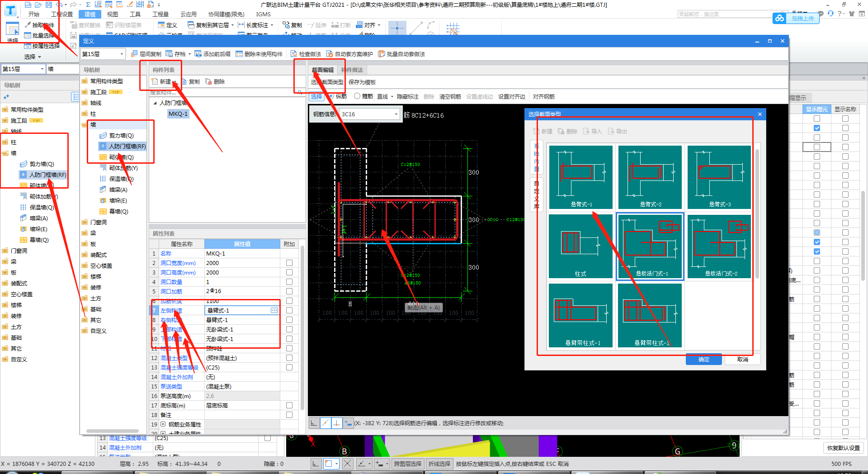Click the open folder icon in quick access toolbar

tap(38, 5)
